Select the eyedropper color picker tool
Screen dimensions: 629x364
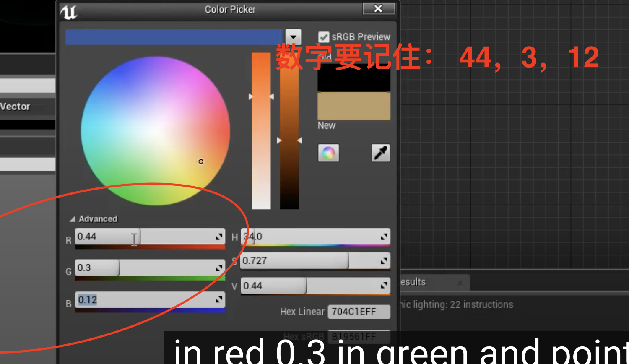coord(380,153)
